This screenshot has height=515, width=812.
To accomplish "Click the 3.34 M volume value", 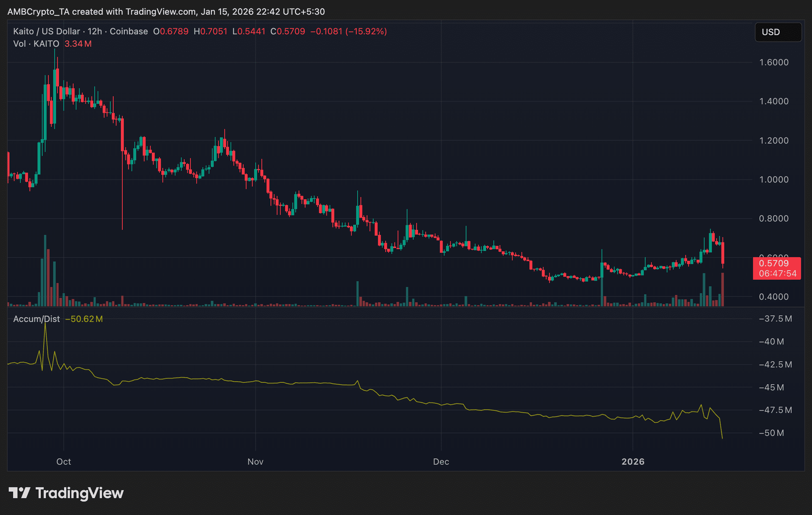I will (78, 44).
